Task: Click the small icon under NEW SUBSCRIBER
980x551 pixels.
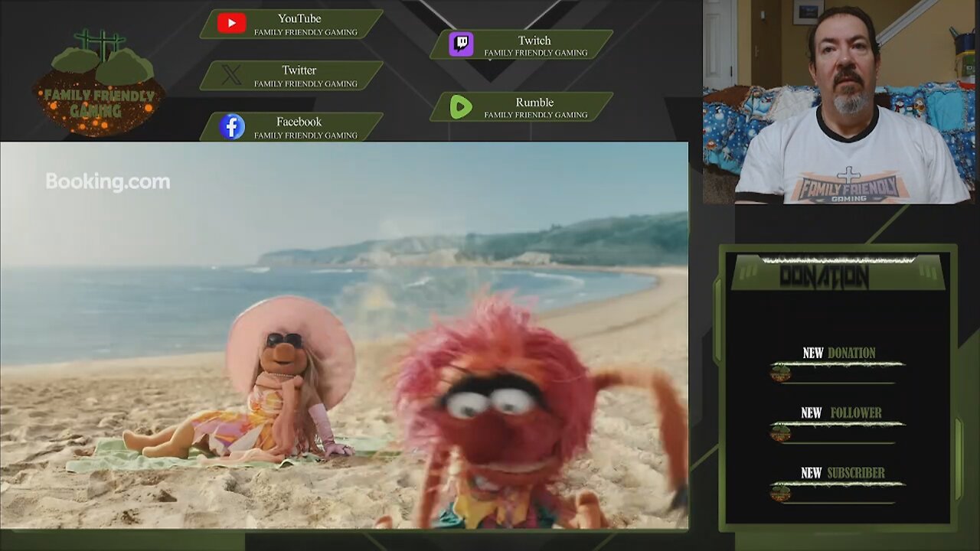Action: [x=780, y=494]
